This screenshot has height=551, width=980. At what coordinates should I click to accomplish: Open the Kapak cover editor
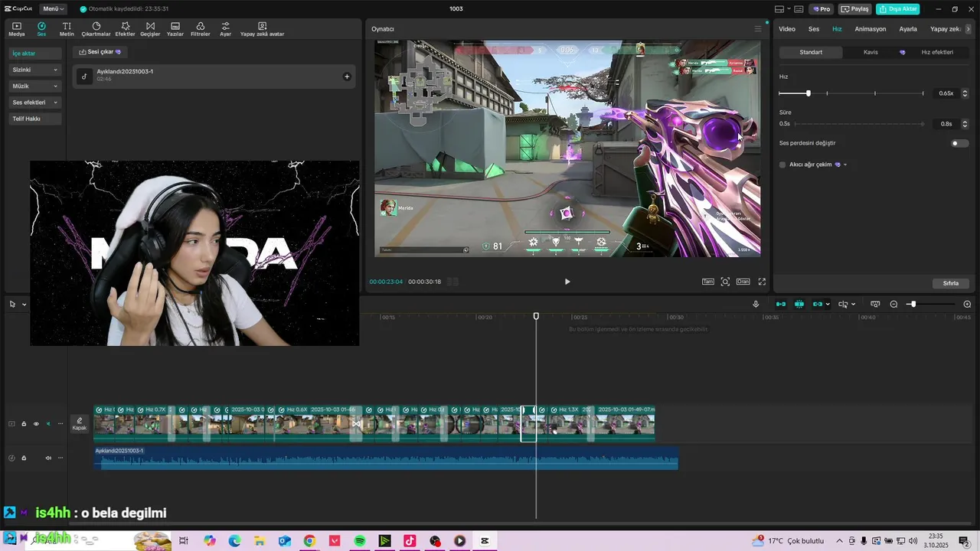coord(79,423)
